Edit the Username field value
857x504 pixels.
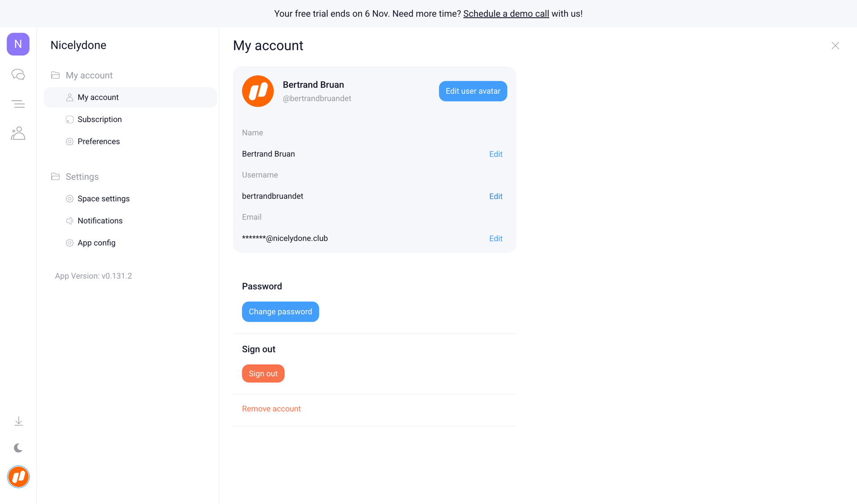coord(495,196)
